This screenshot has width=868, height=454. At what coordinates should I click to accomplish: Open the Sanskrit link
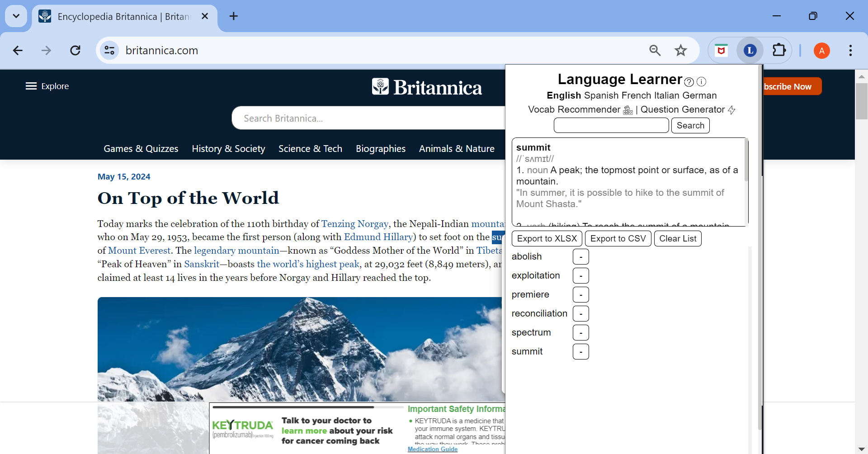[x=202, y=264]
